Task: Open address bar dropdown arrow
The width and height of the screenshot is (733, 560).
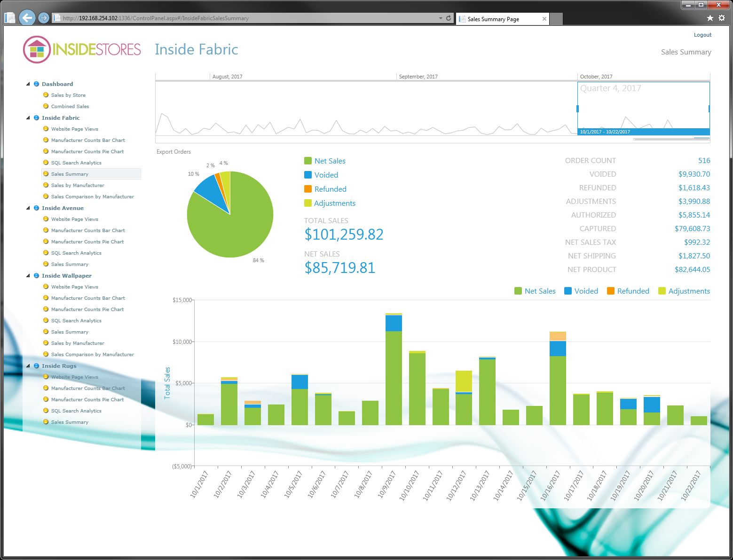Action: click(x=441, y=18)
